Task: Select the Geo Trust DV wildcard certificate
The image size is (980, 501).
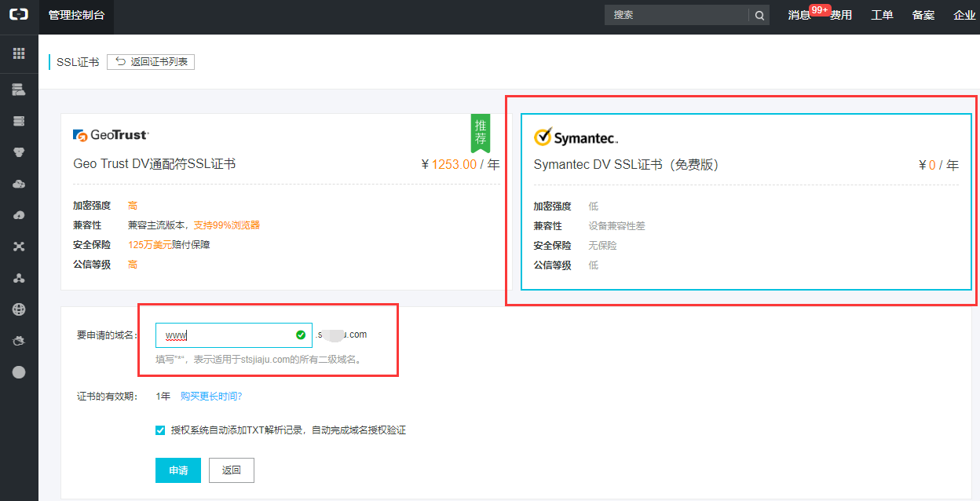Action: pyautogui.click(x=286, y=201)
